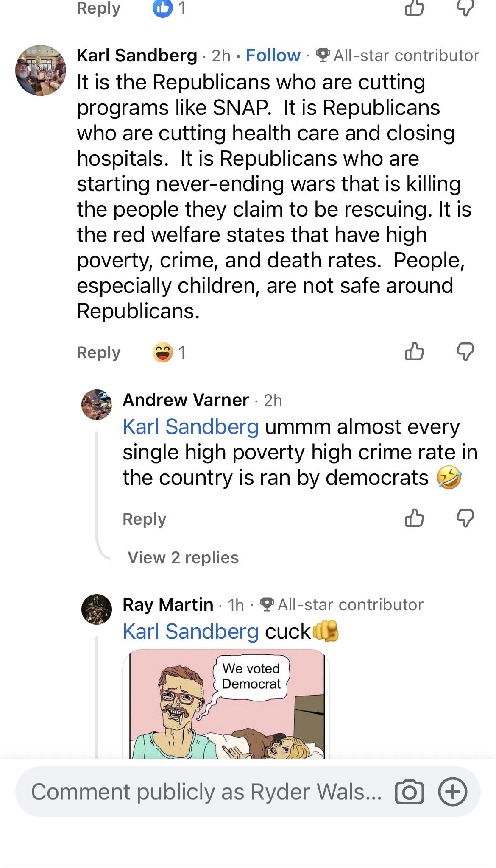Tap the plus icon in comment box
Screen dimensions: 496x868
click(453, 792)
